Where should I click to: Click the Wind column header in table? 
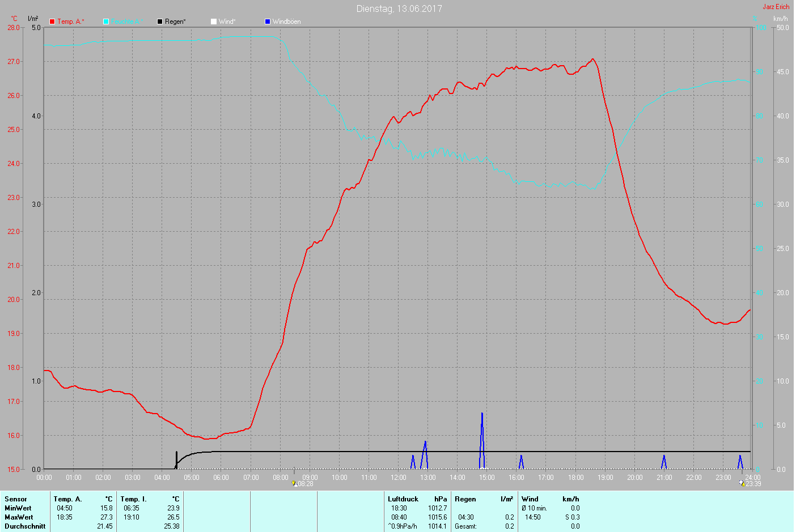point(530,499)
